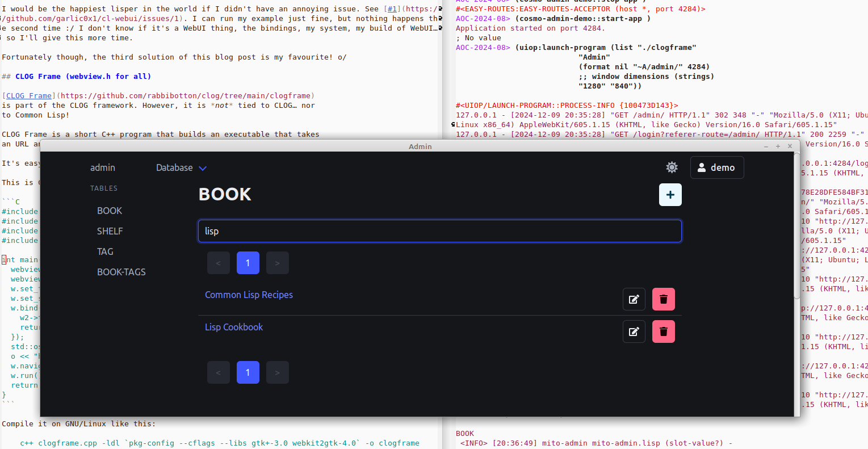Focus the search field containing lisp
Viewport: 868px width, 449px height.
439,231
